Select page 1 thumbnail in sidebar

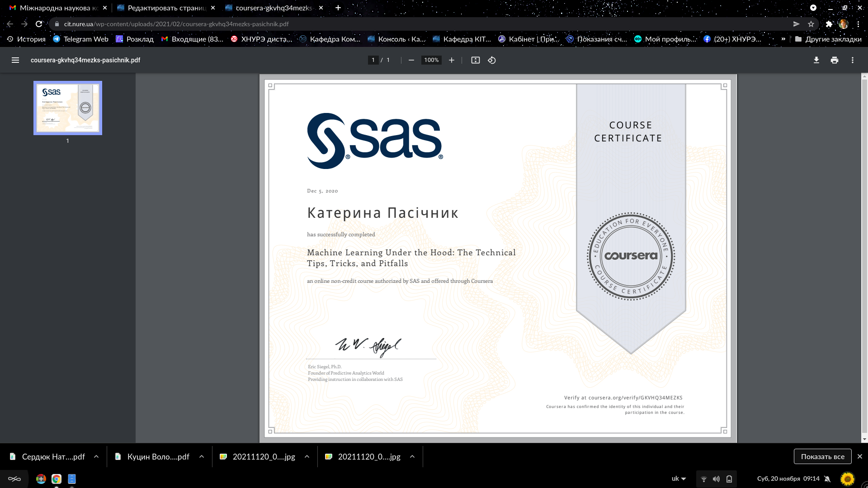(68, 108)
